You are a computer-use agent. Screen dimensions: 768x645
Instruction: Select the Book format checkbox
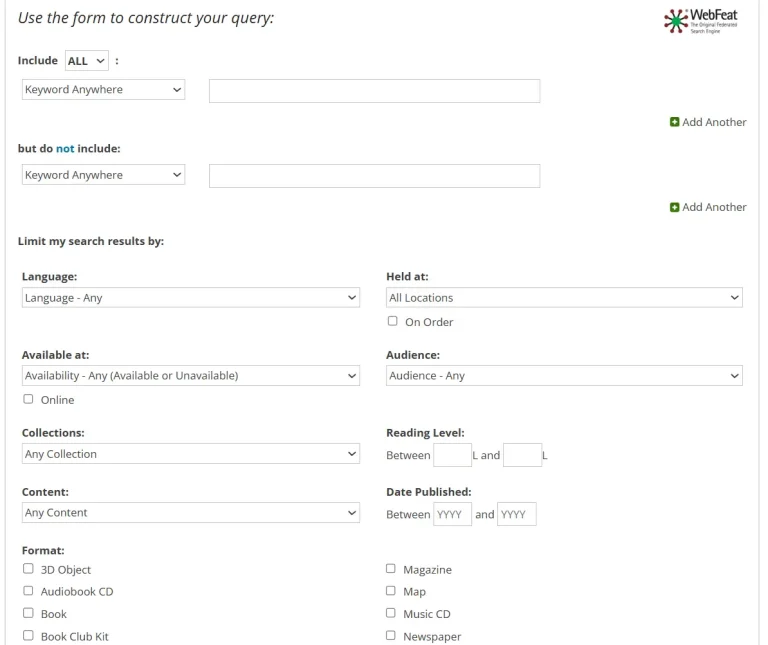tap(28, 613)
